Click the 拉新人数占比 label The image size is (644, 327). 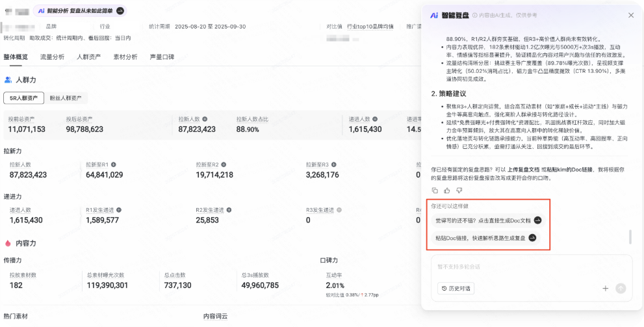click(252, 119)
